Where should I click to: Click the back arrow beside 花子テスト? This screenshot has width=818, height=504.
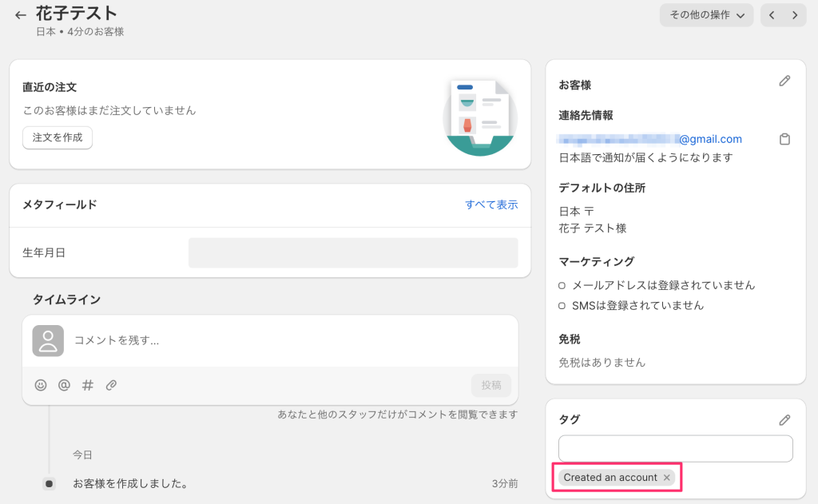[21, 15]
